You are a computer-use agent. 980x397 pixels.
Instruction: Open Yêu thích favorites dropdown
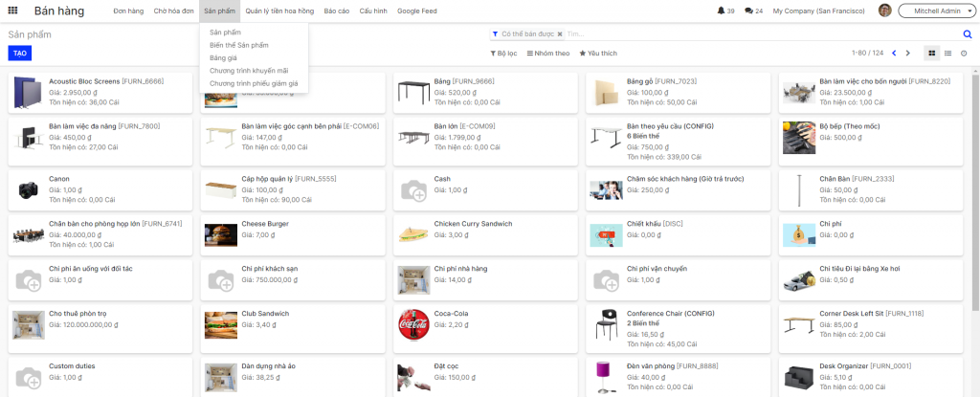[598, 54]
